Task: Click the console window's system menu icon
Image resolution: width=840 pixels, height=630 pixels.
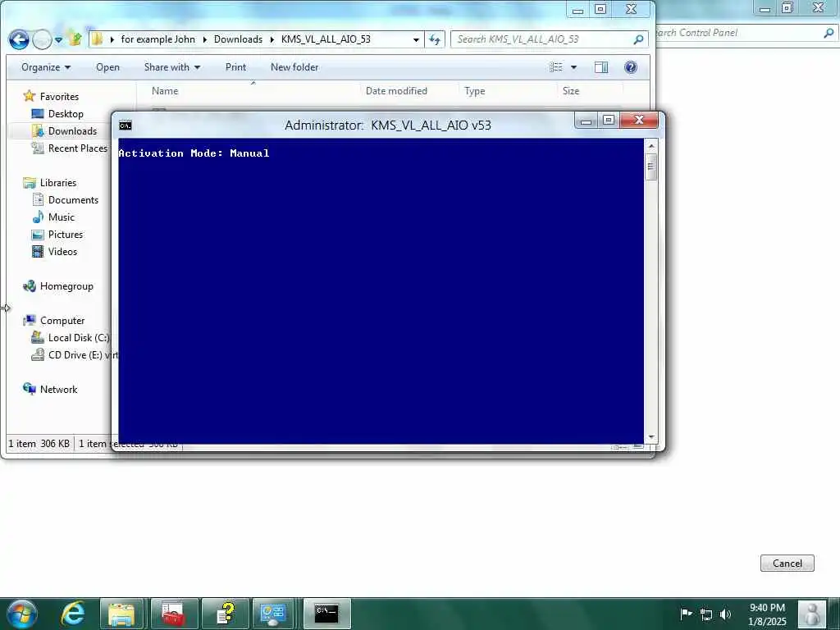Action: (126, 126)
